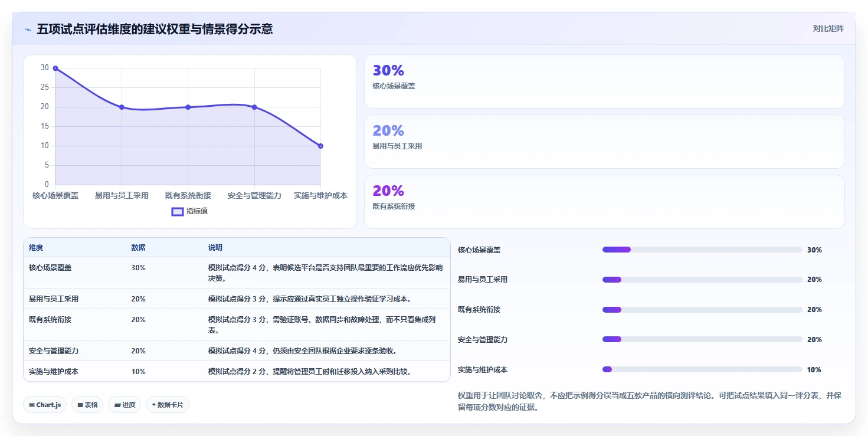
Task: Click the 对比矩阵 label
Action: coord(828,28)
